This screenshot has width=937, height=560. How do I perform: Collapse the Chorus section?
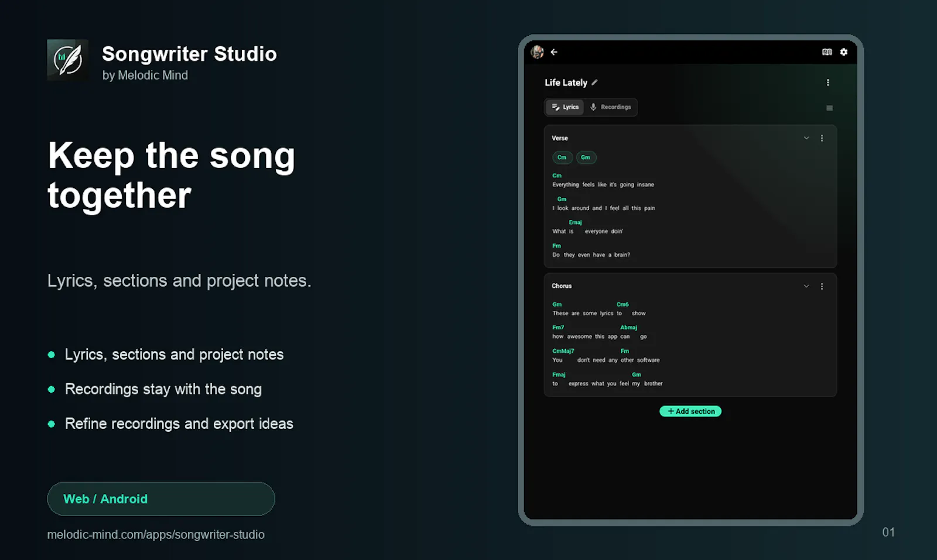tap(806, 286)
